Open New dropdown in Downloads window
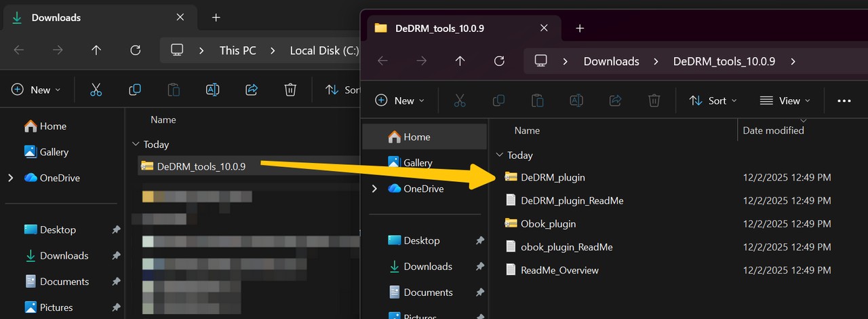Viewport: 868px width, 319px height. (x=36, y=90)
